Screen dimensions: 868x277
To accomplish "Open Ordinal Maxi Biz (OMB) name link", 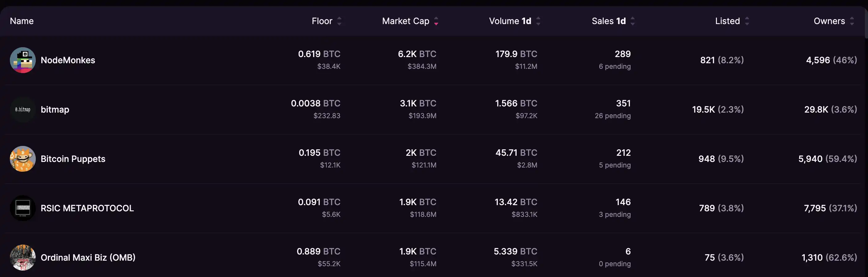I will point(88,258).
